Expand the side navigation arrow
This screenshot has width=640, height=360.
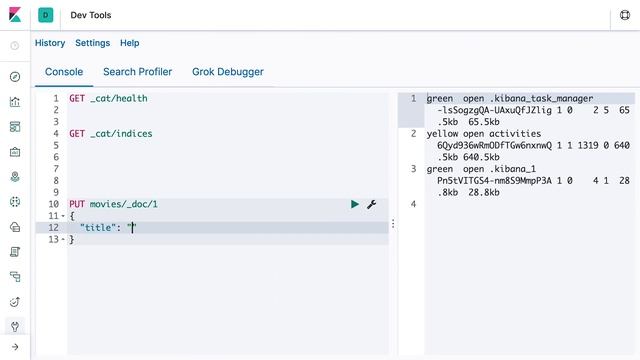[15, 347]
